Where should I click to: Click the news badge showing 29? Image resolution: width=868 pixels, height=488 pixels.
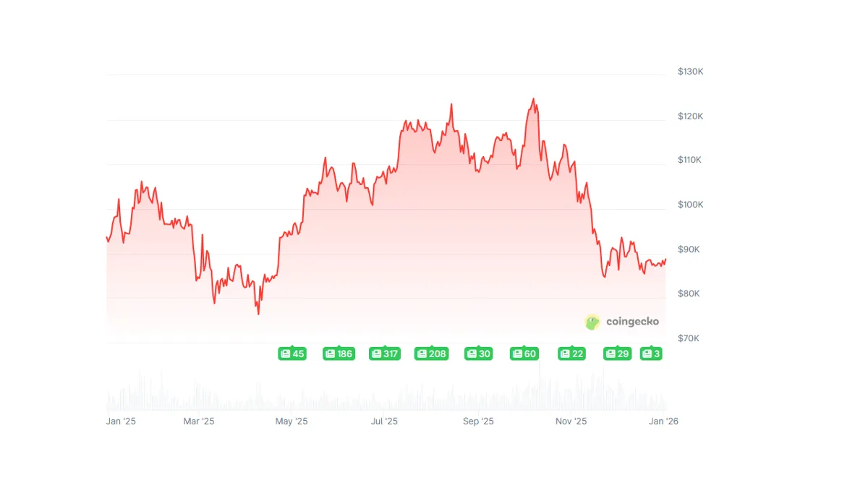(x=618, y=354)
